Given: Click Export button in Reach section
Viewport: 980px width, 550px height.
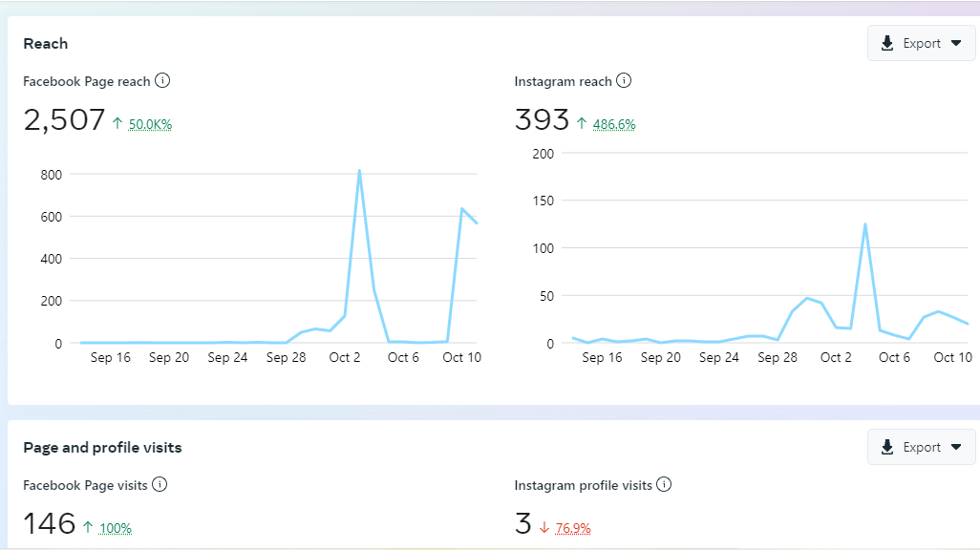Looking at the screenshot, I should [921, 43].
